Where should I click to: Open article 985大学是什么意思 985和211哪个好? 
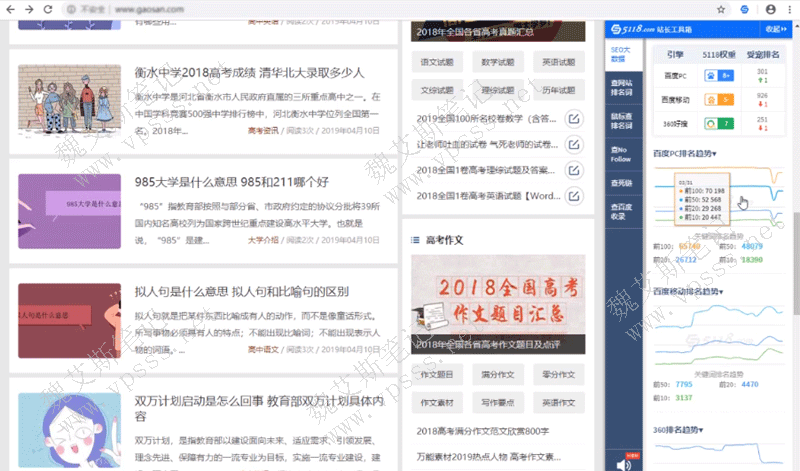coord(232,182)
